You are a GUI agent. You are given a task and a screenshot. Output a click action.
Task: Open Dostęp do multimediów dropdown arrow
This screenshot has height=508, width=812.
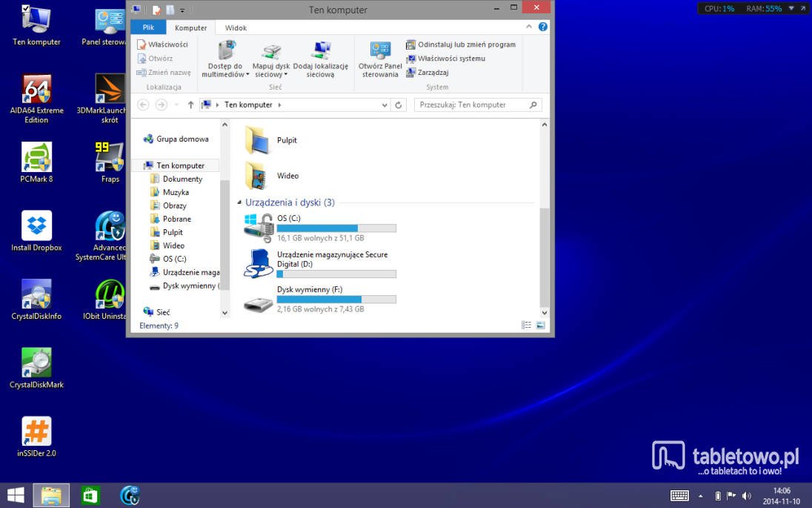[247, 75]
